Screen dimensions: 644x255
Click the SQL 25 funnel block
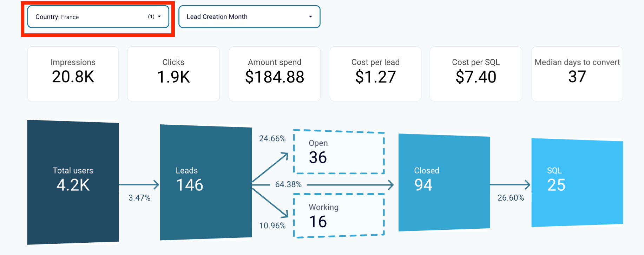click(x=577, y=182)
